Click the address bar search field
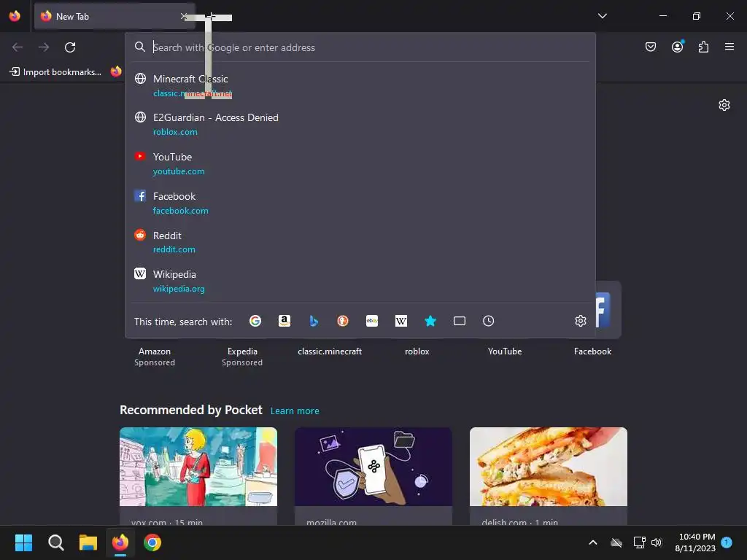Viewport: 747px width, 560px height. [362, 47]
